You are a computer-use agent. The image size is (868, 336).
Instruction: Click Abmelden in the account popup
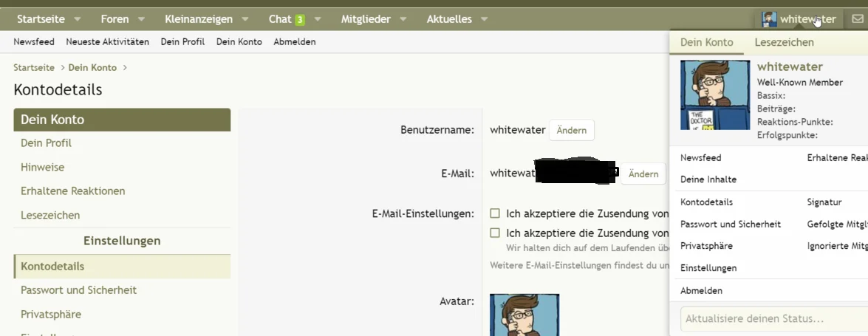point(701,290)
